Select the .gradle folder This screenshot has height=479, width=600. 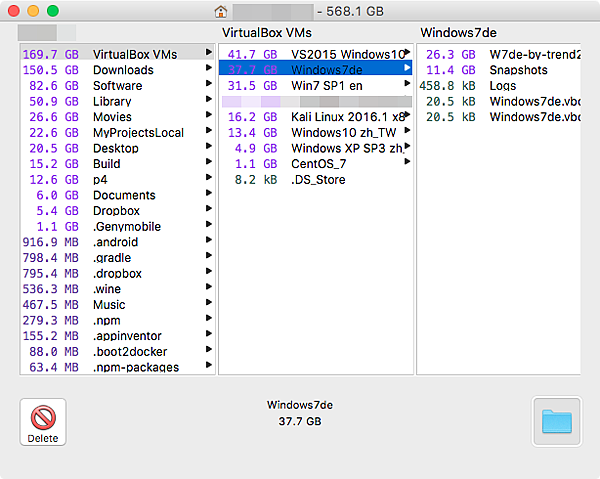[117, 257]
